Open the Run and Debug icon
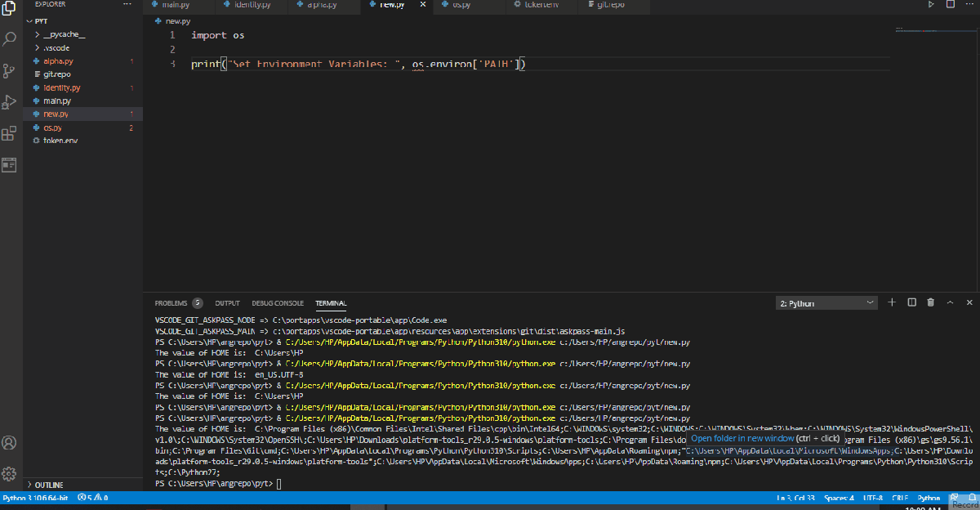The image size is (980, 510). click(x=9, y=101)
